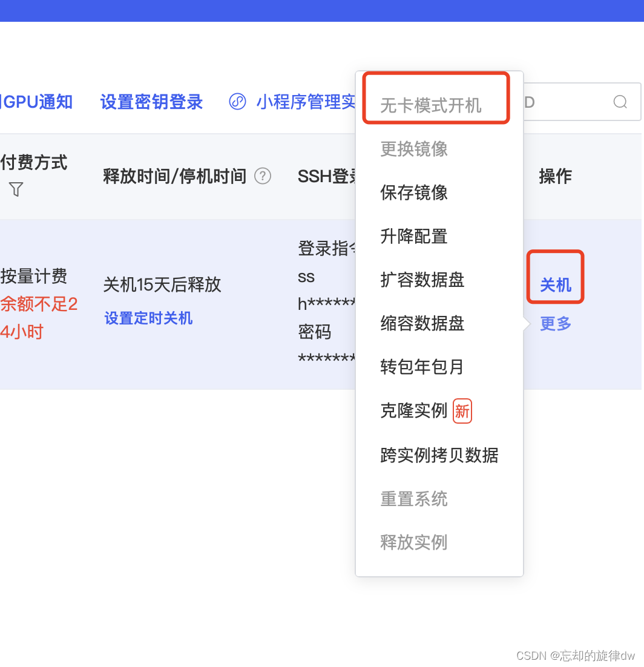
Task: Click the 新 badge next to 克隆实例
Action: click(462, 410)
